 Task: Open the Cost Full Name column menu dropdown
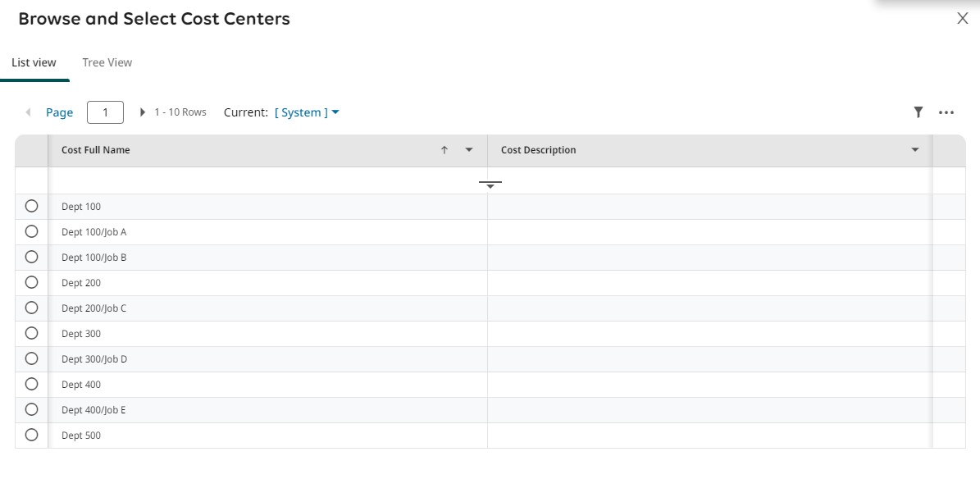469,150
